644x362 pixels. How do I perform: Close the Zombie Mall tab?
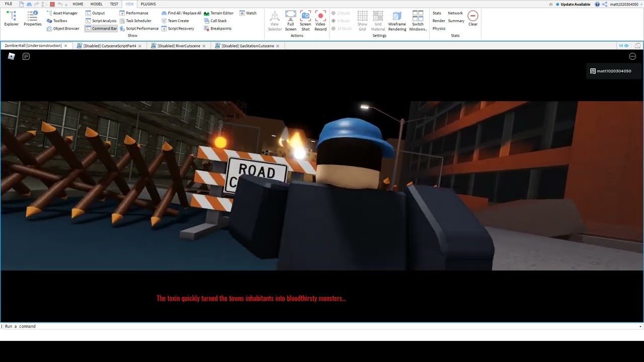tap(65, 46)
